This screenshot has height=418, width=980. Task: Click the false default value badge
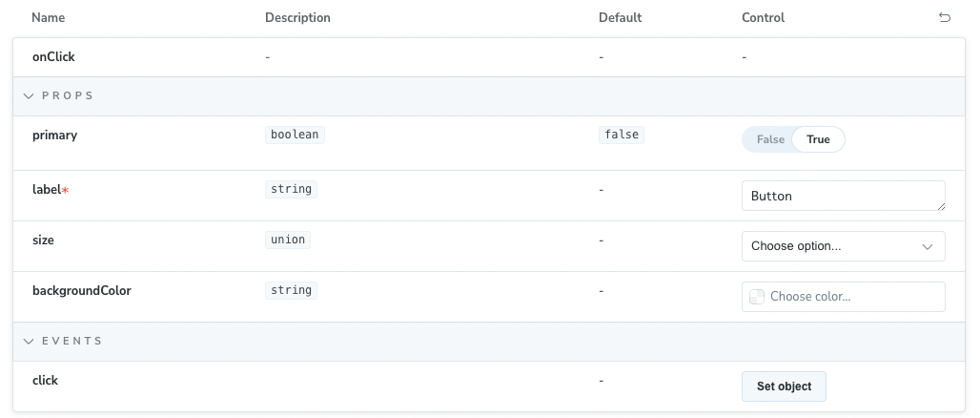click(x=622, y=136)
